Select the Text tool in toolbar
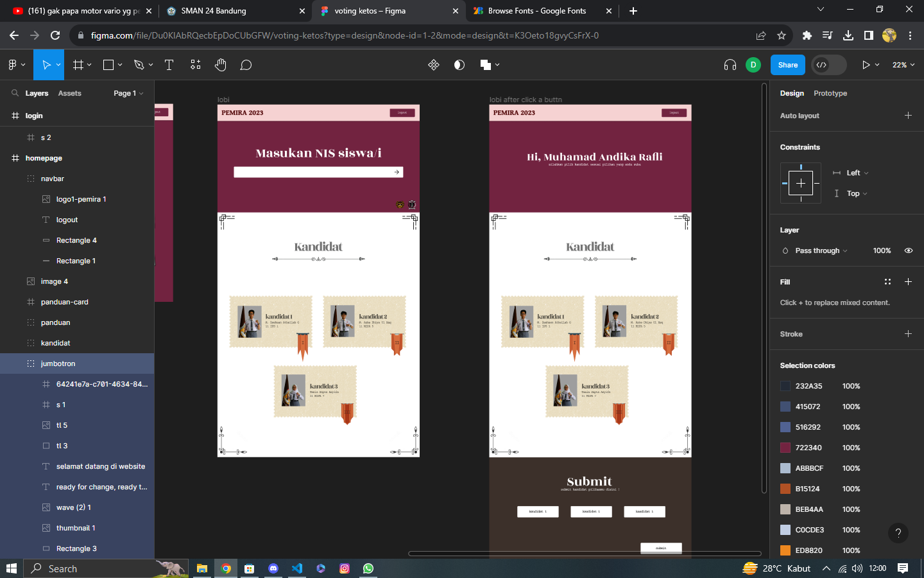Screen dimensions: 924x578 click(x=169, y=65)
